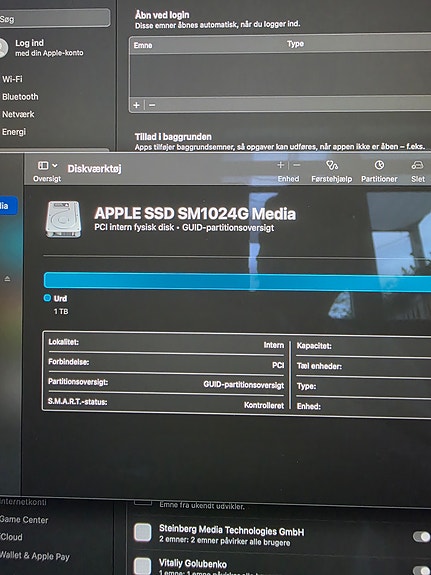The height and width of the screenshot is (575, 431).
Task: Open the Førstehjælp first aid tool
Action: pos(332,166)
